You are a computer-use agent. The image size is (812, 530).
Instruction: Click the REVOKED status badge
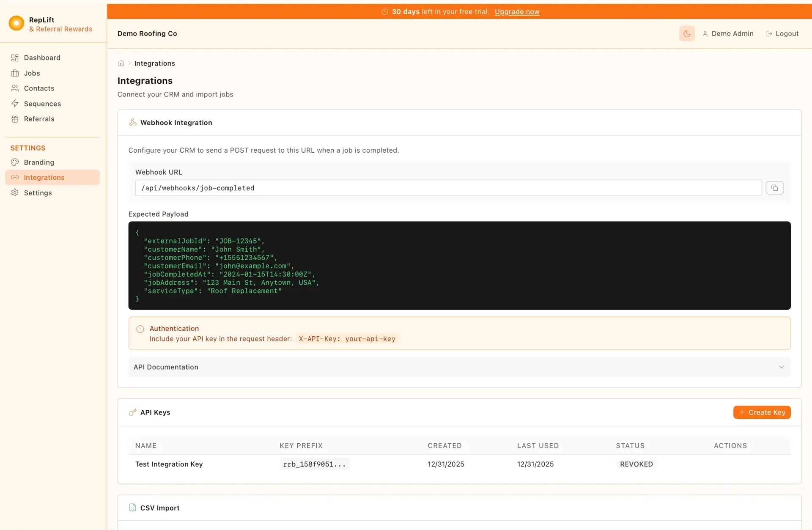(x=636, y=464)
